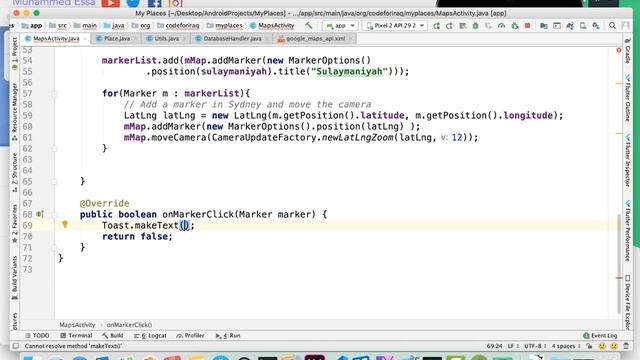This screenshot has height=360, width=640.
Task: Open the Device File Explorer side panel
Action: pos(628,303)
